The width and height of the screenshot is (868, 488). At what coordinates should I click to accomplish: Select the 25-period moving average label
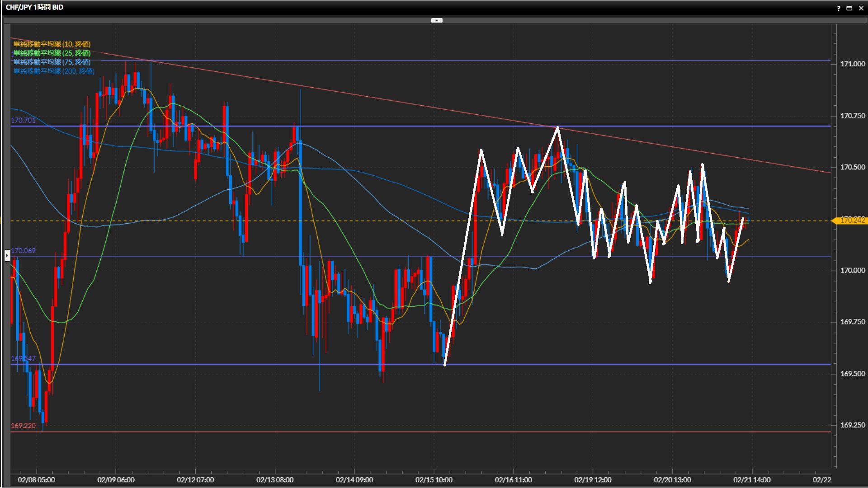[52, 53]
